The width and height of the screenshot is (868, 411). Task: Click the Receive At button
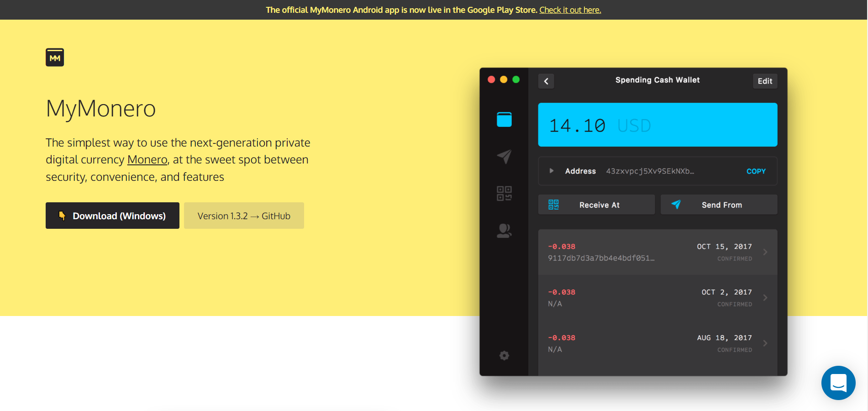(596, 205)
